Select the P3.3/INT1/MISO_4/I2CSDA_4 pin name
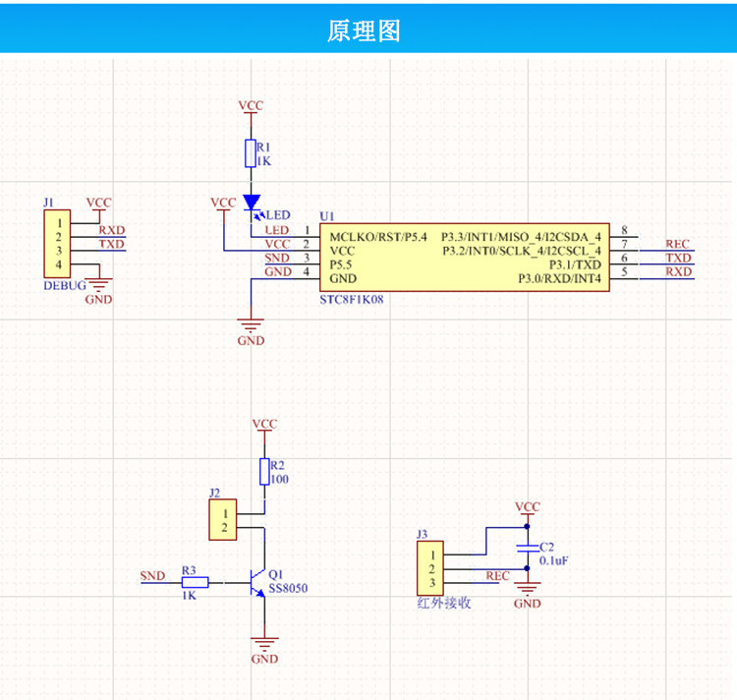The image size is (737, 700). (521, 237)
